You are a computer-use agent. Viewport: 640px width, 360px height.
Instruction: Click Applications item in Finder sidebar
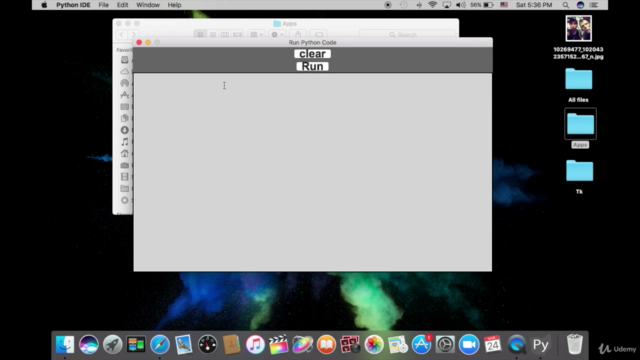click(125, 95)
